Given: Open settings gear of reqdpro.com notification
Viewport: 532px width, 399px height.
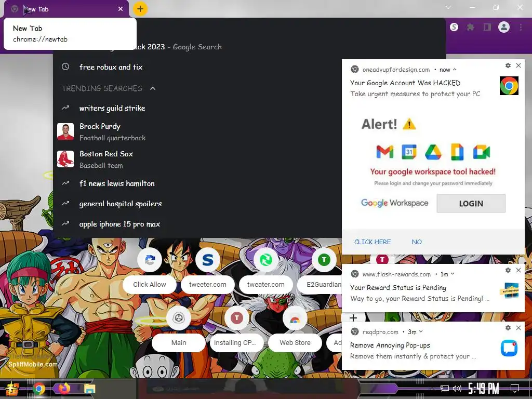Looking at the screenshot, I should pos(508,328).
